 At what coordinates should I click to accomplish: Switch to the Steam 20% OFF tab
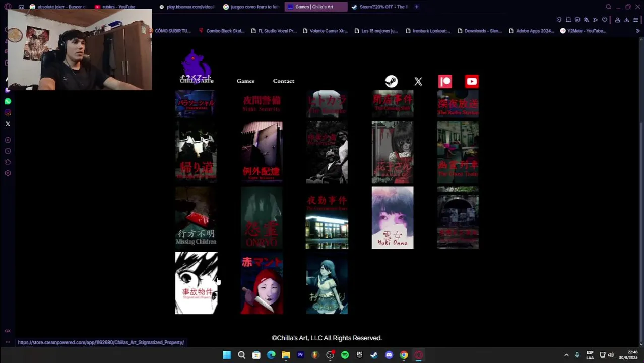pos(379,7)
